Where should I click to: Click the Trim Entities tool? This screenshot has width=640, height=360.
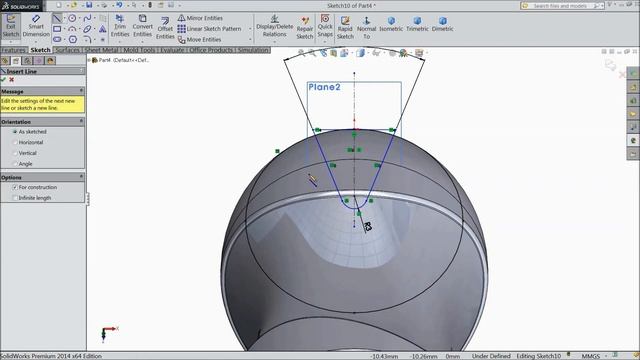coord(120,26)
